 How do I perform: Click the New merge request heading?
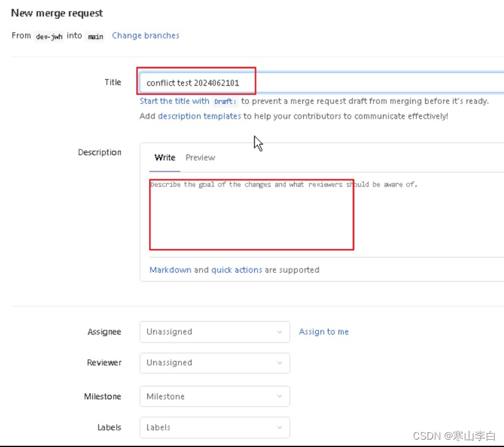point(57,13)
